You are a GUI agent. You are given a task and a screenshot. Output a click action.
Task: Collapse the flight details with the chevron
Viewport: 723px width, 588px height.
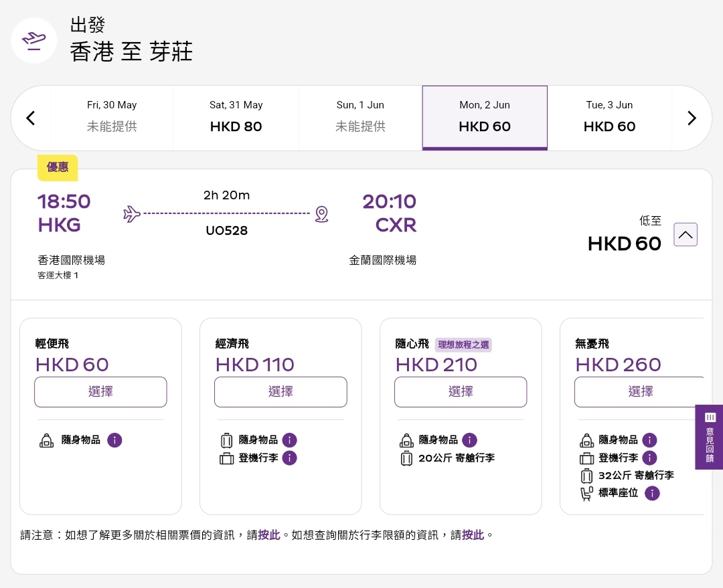coord(686,235)
